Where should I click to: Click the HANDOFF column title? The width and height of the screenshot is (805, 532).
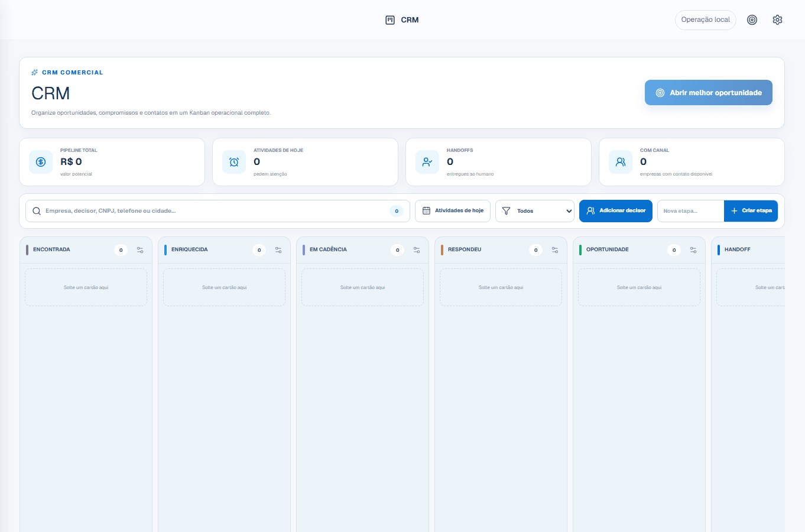738,250
